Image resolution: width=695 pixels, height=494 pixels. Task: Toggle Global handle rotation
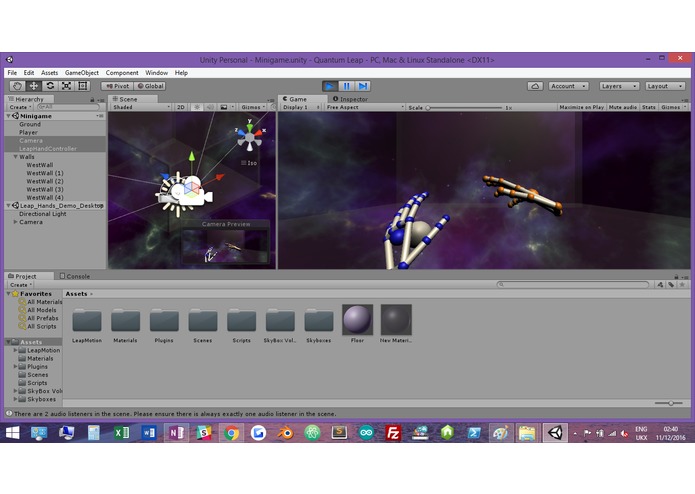(x=150, y=86)
